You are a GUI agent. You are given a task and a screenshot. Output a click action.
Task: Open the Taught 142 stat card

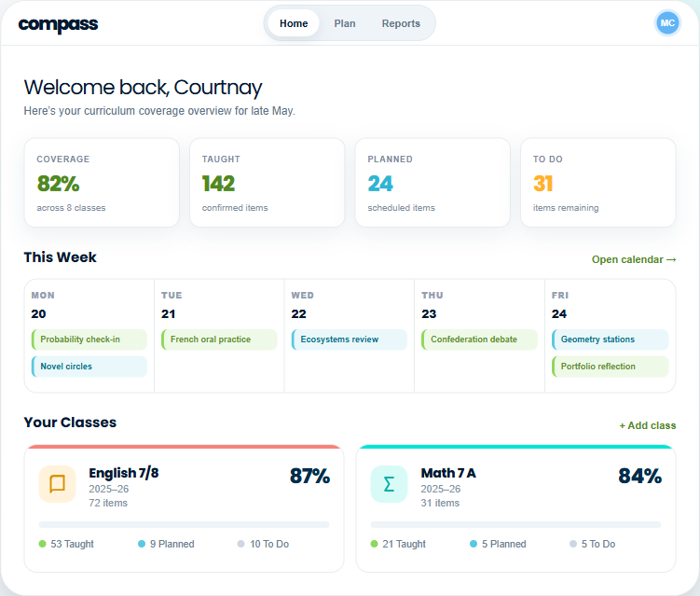coord(267,182)
